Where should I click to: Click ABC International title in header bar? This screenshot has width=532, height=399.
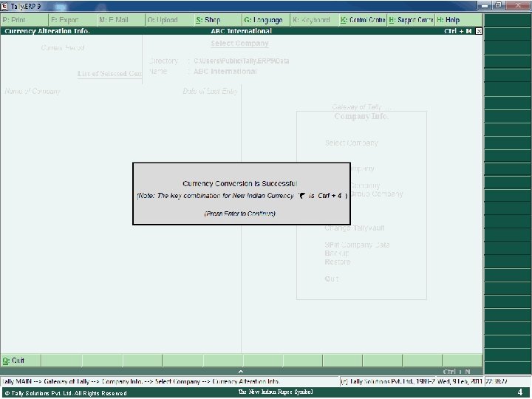coord(241,31)
